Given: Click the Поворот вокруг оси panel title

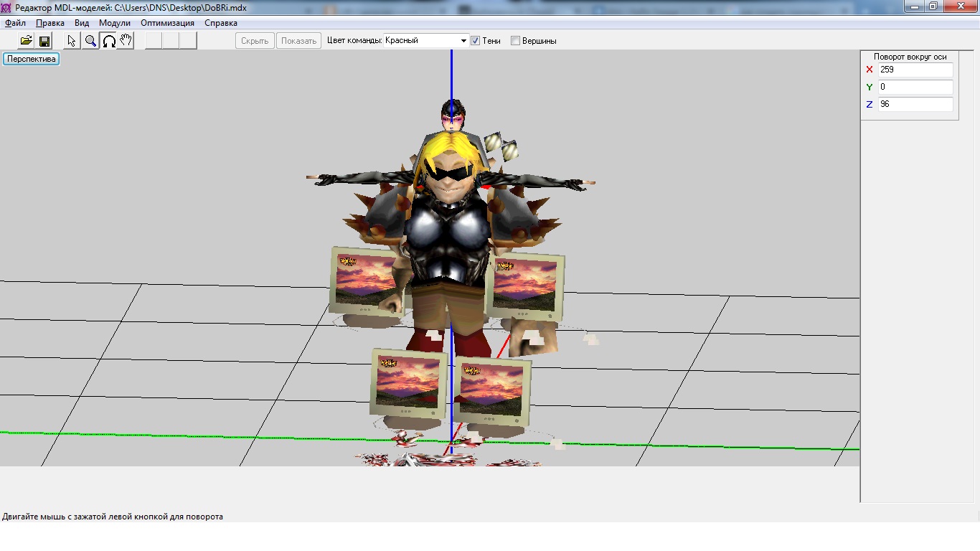Looking at the screenshot, I should [910, 57].
